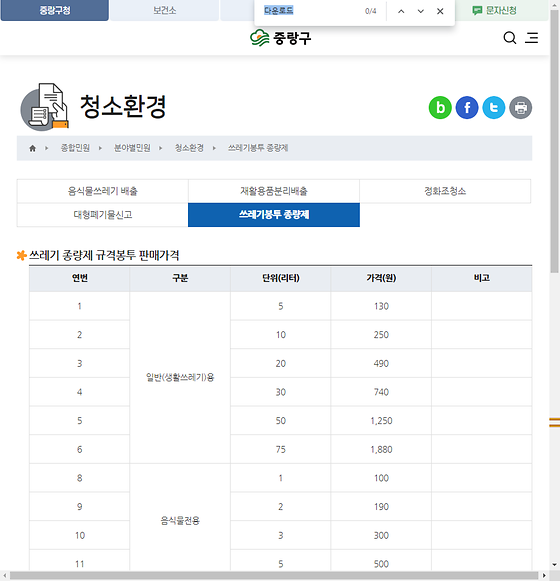Click horizontal scrollbar left arrow
560x581 pixels.
4,576
